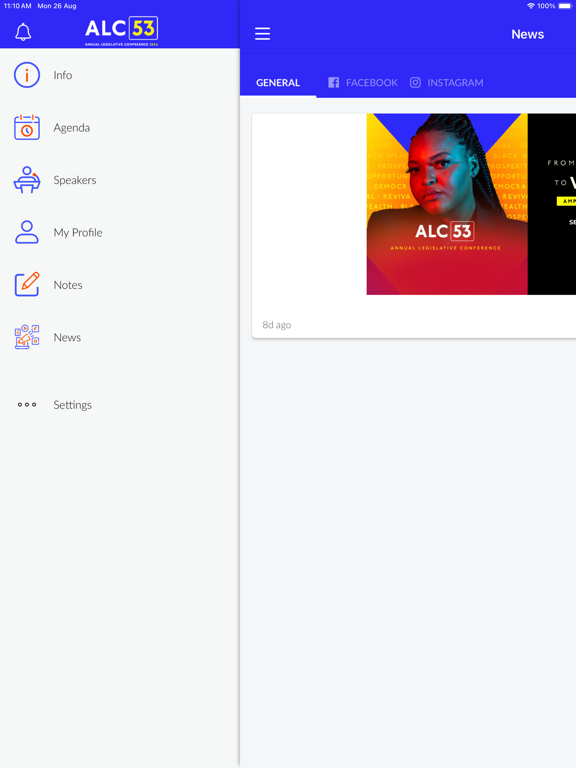Click the time 11:10 AM in status bar
The width and height of the screenshot is (576, 768).
pos(18,6)
